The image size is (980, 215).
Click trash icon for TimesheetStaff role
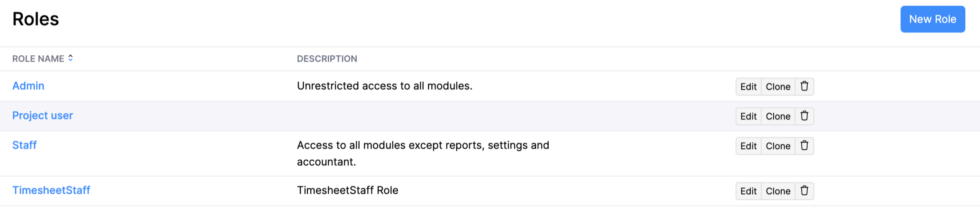[804, 191]
